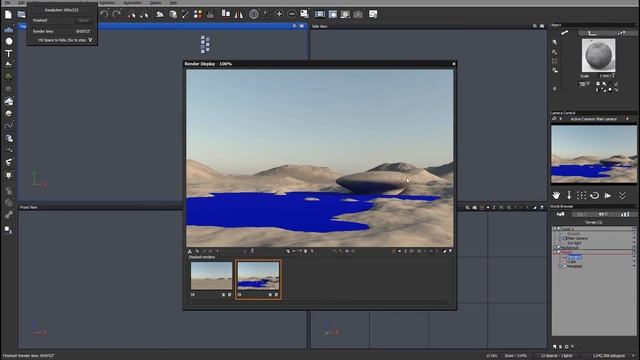Image resolution: width=640 pixels, height=360 pixels.
Task: Maximize the Side View with its header icon
Action: point(542,26)
